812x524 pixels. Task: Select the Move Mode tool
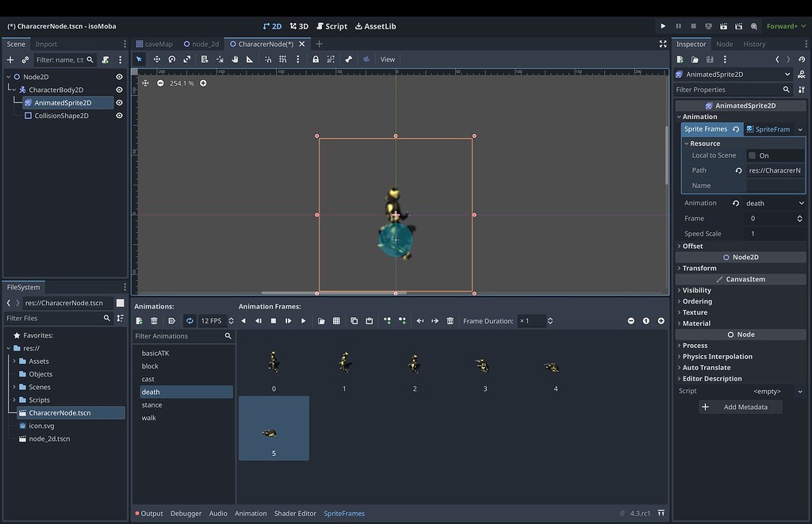[157, 59]
